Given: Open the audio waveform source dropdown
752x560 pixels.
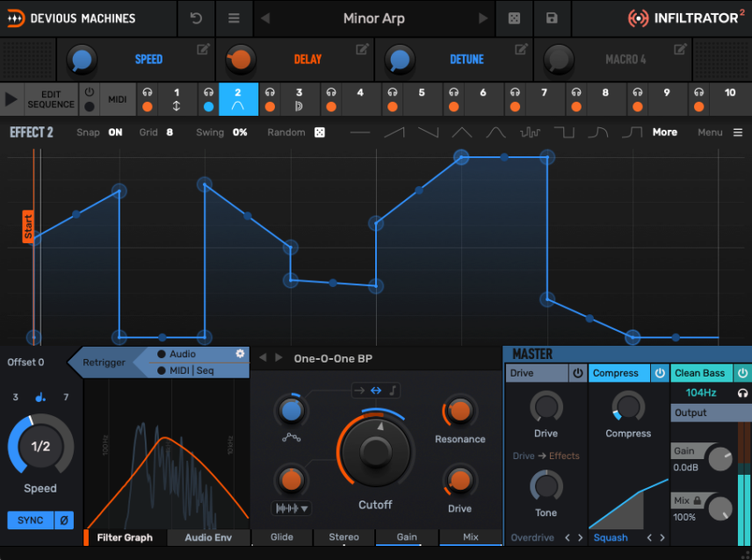Looking at the screenshot, I should click(x=292, y=508).
